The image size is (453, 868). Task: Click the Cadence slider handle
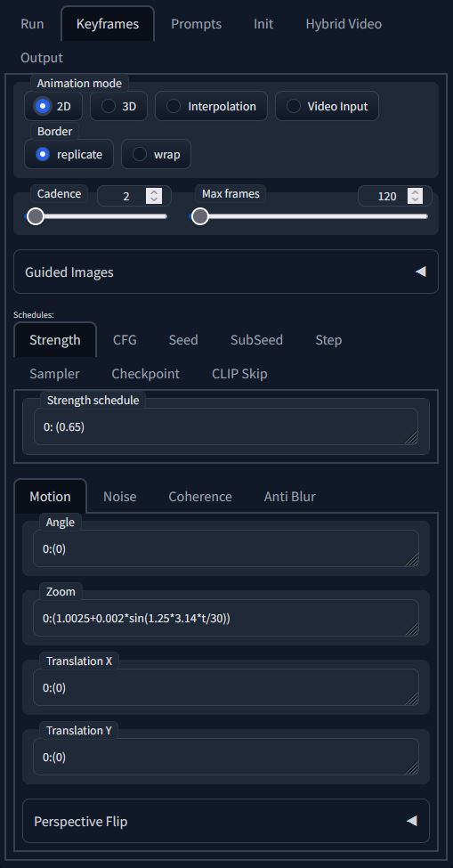tap(36, 216)
